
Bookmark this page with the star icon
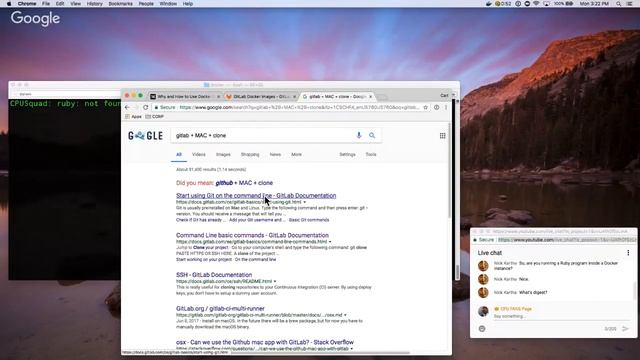pyautogui.click(x=425, y=107)
